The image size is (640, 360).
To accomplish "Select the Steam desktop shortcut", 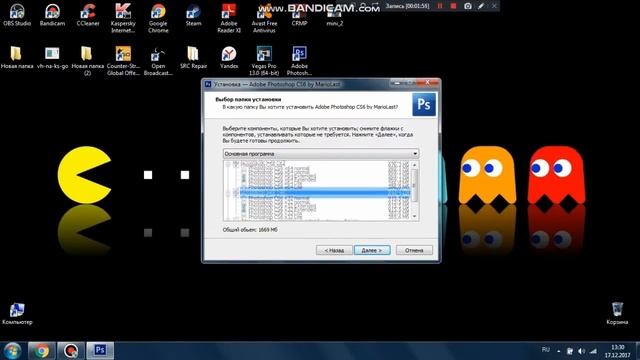I will 193,15.
